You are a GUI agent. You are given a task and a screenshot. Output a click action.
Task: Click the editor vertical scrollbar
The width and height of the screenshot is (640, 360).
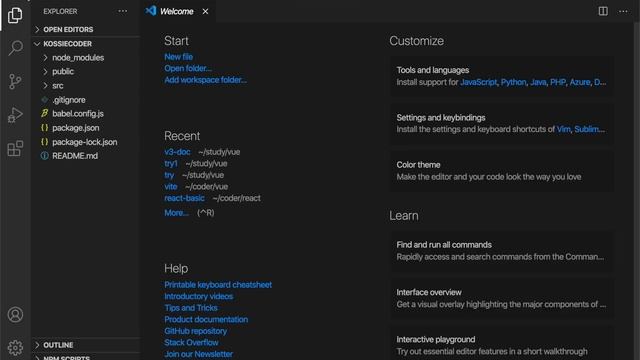637,191
